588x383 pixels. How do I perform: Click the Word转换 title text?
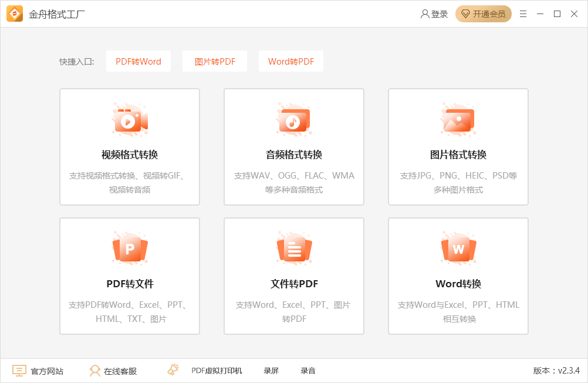coord(458,284)
